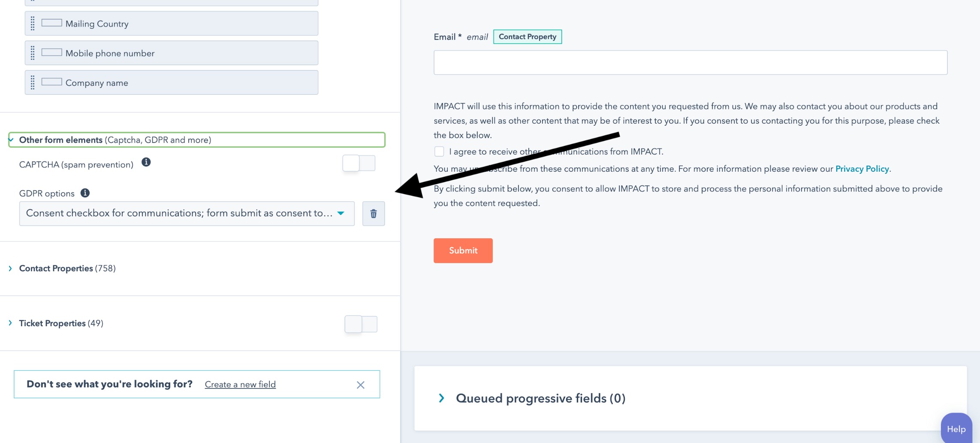Screen dimensions: 980x443
Task: Grab the Mobile phone number drag handle
Action: [x=33, y=53]
